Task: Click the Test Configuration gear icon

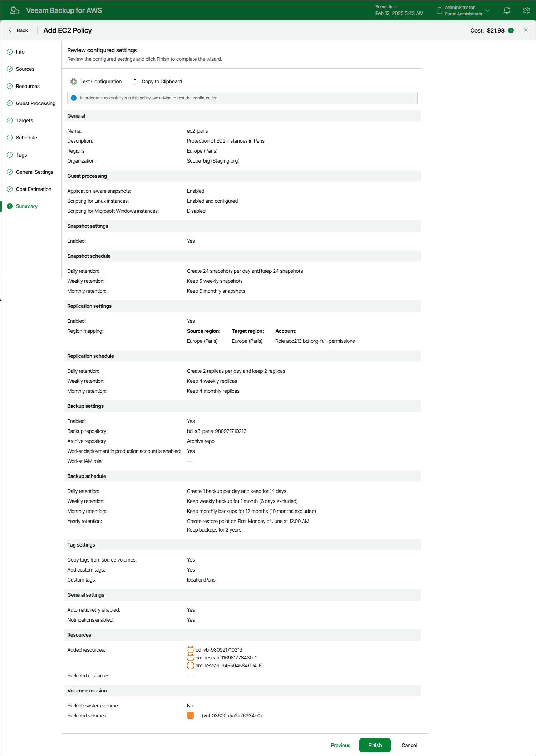Action: pyautogui.click(x=74, y=81)
